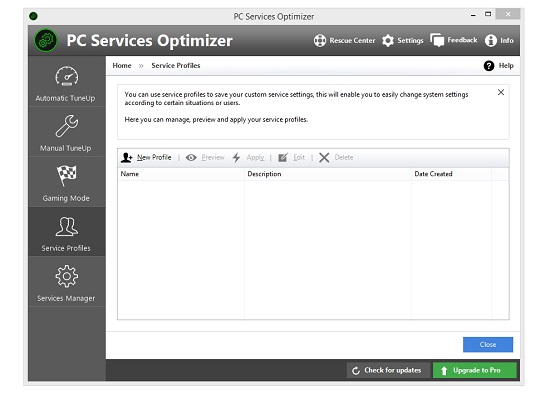Click the blue Close button
This screenshot has width=550, height=393.
[x=488, y=345]
